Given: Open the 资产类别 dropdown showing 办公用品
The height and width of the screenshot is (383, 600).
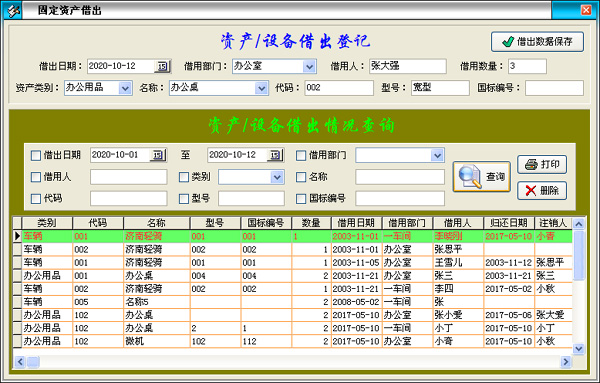Looking at the screenshot, I should (125, 88).
